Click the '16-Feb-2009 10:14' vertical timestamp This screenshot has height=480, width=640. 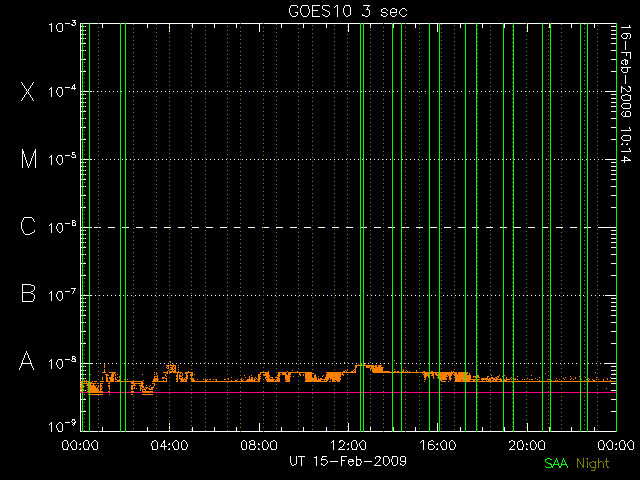click(625, 94)
